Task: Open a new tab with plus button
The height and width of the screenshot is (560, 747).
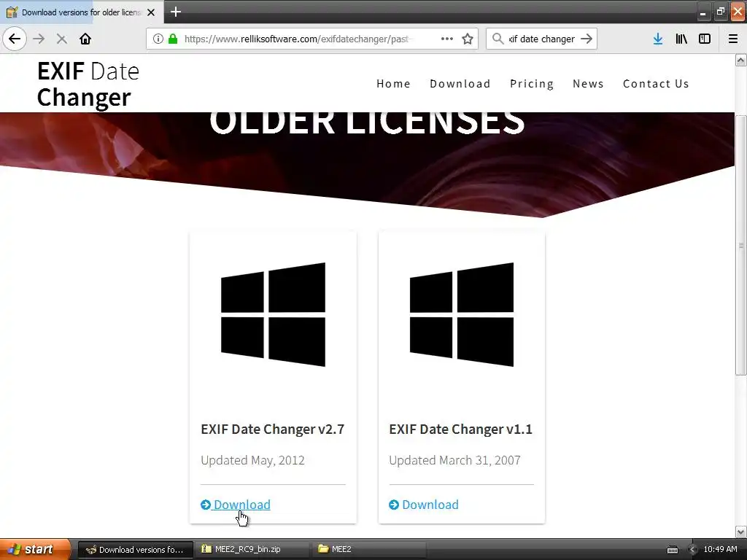Action: [176, 12]
